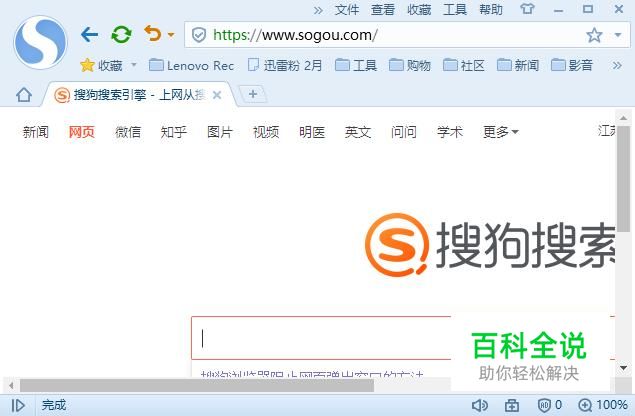Open the ad-block shield icon
The image size is (635, 416).
click(544, 405)
